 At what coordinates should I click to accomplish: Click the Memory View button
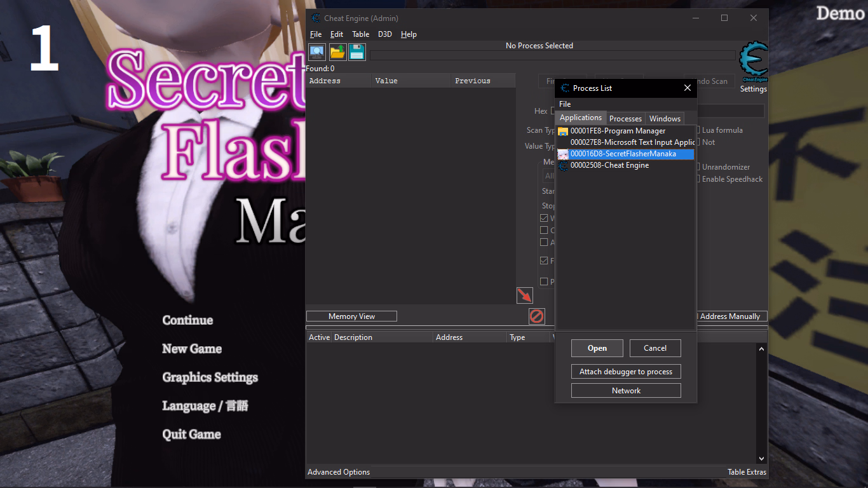click(351, 316)
